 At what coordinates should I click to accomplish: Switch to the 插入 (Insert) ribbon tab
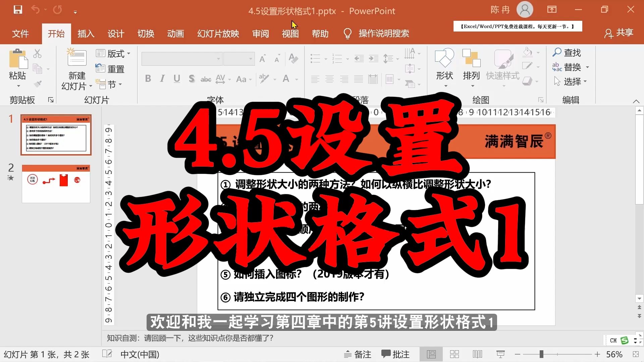(x=86, y=34)
